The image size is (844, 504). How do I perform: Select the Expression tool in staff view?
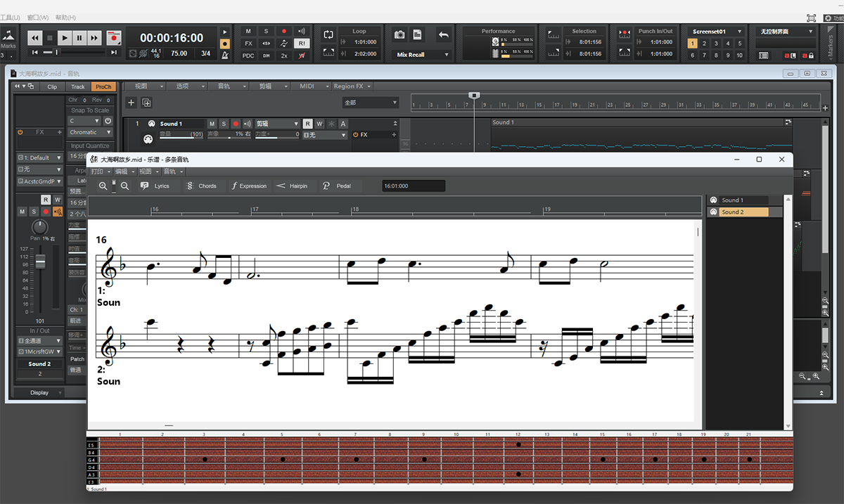pos(249,186)
